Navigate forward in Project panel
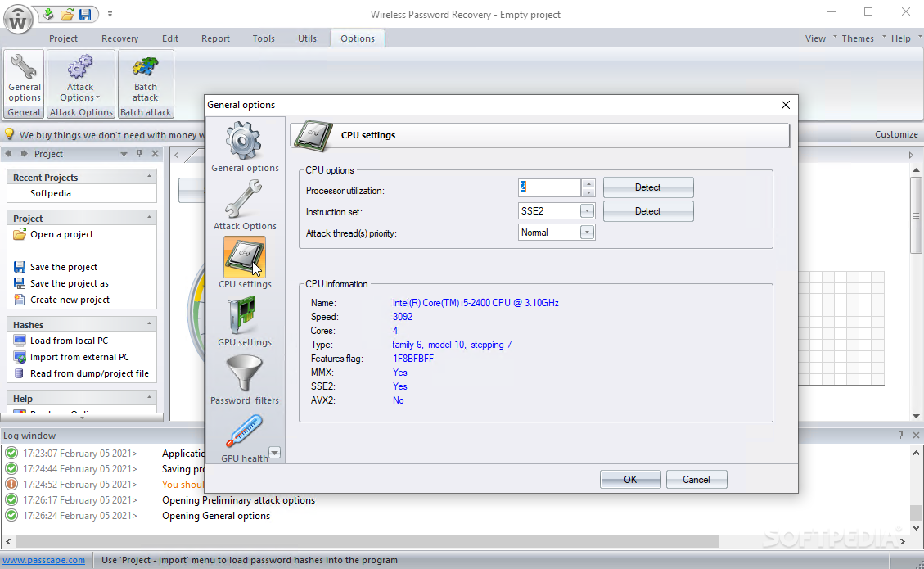This screenshot has height=569, width=924. [x=25, y=154]
